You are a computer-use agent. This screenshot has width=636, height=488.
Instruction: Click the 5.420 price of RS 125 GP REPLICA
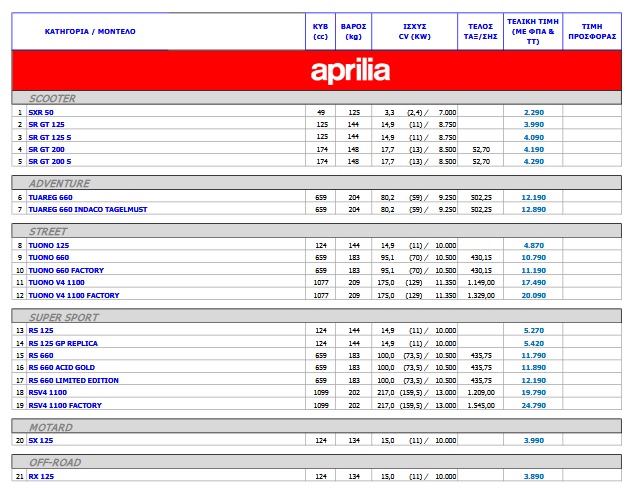(534, 344)
